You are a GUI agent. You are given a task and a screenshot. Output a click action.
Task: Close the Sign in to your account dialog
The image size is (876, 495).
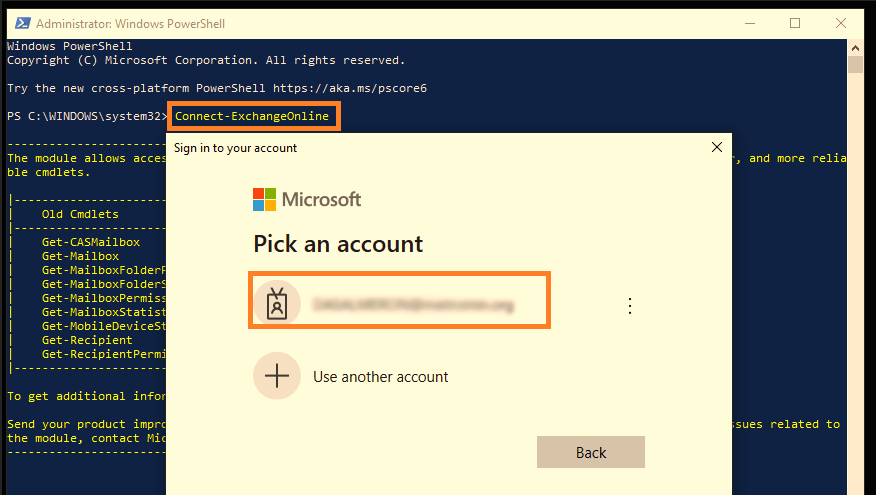[x=717, y=147]
